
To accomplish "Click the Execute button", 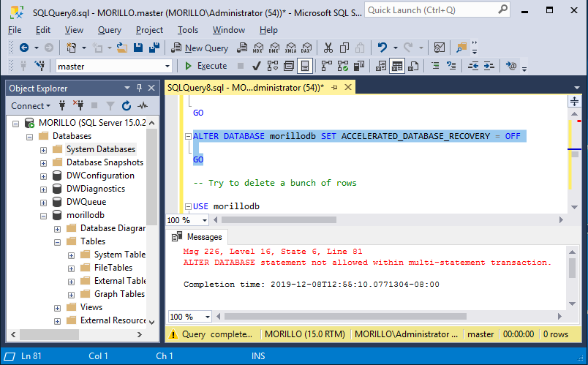I will (x=206, y=66).
